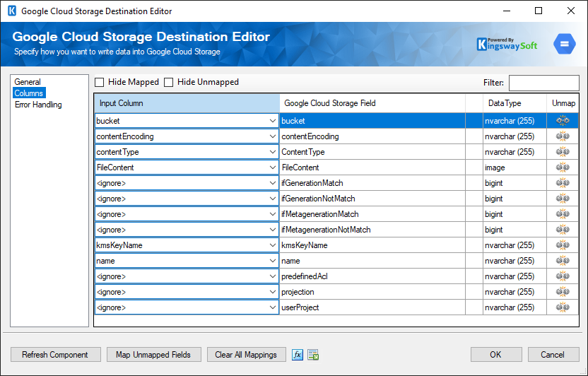Click the spreadsheet mapping icon next to fx

coord(313,355)
